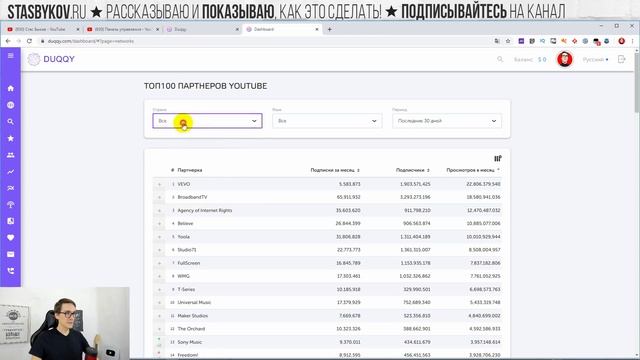Click the ТОП100 ПАРТНЕРОВ YOUTUBE heading

pyautogui.click(x=205, y=86)
